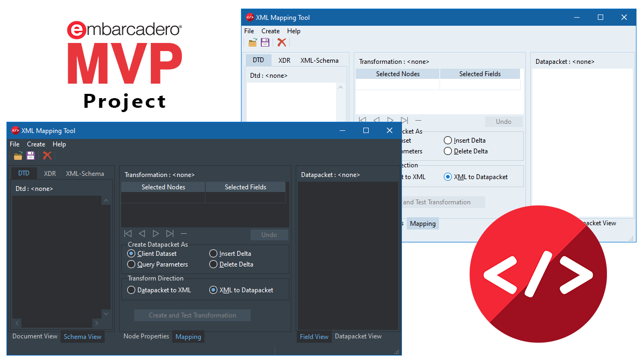Open Help menu in dark window
The height and width of the screenshot is (362, 644).
[59, 144]
